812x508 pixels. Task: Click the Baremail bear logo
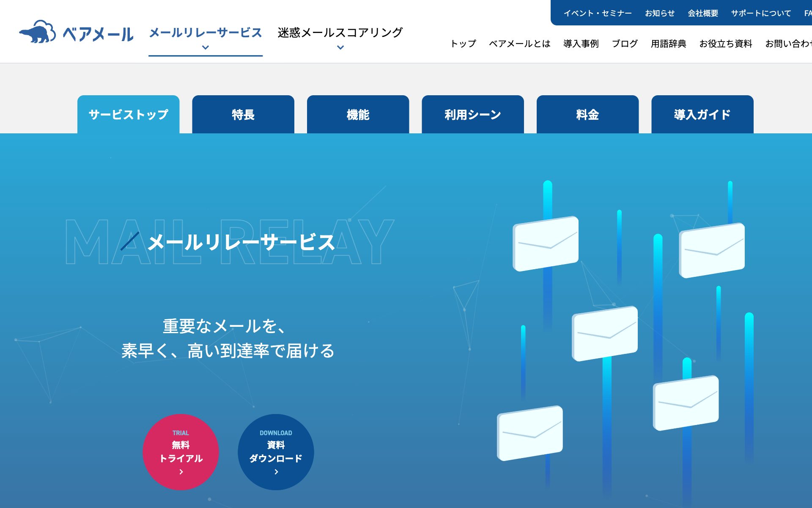click(38, 31)
